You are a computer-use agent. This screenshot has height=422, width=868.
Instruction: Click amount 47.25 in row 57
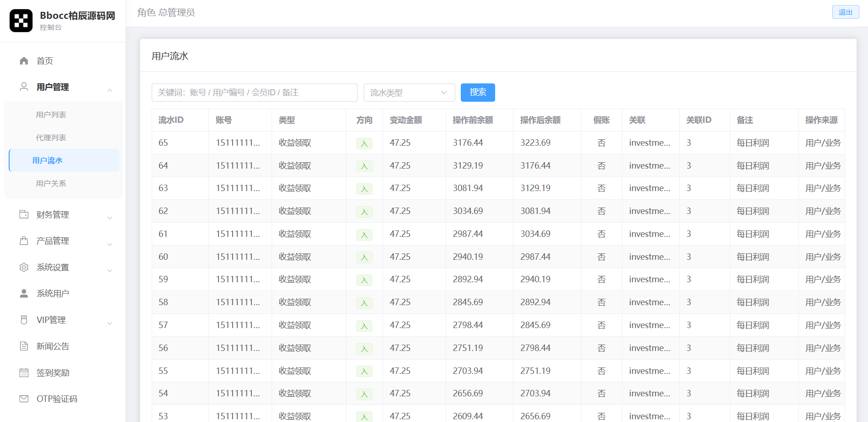point(400,325)
